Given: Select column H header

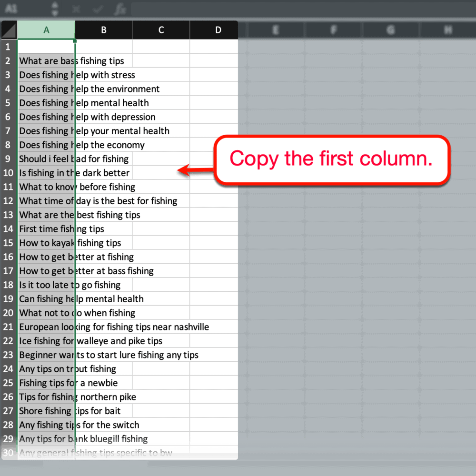Looking at the screenshot, I should click(447, 30).
